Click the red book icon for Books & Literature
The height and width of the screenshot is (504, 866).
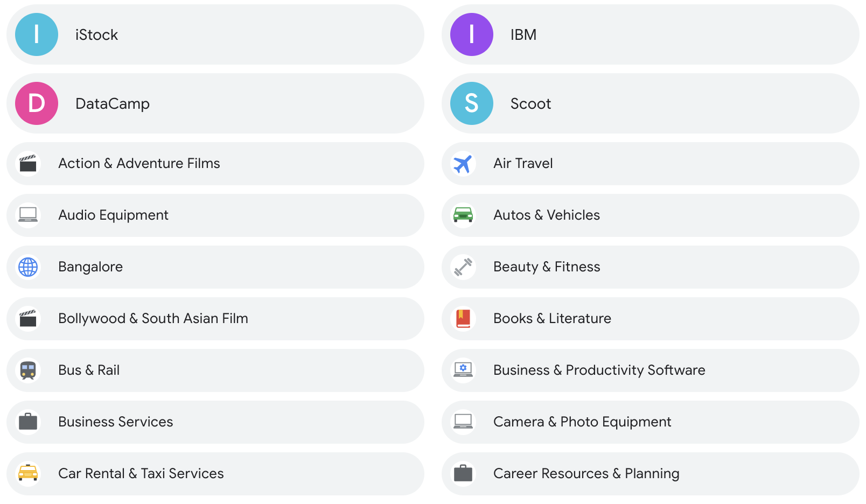click(463, 319)
